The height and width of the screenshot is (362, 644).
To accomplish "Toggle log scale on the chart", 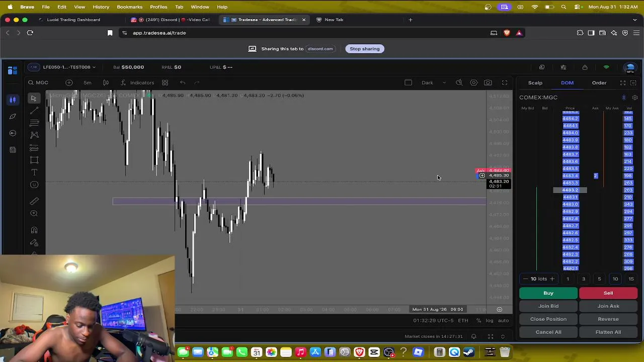I will click(490, 321).
